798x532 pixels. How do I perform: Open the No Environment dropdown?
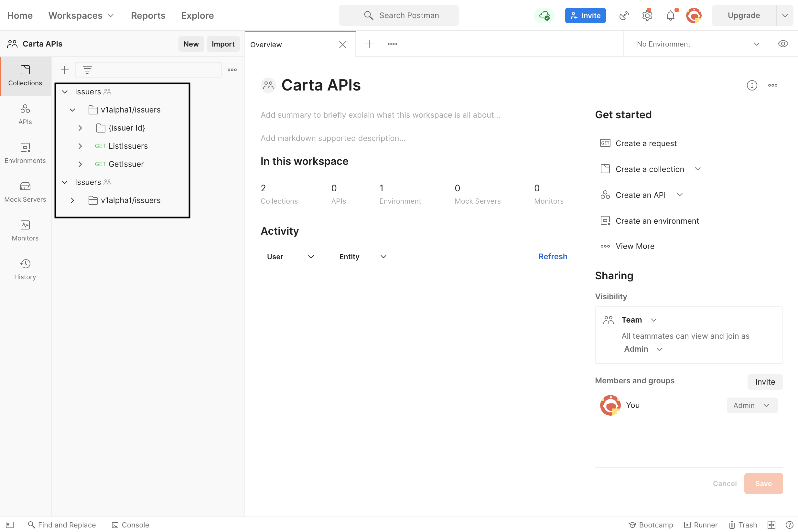pyautogui.click(x=697, y=44)
